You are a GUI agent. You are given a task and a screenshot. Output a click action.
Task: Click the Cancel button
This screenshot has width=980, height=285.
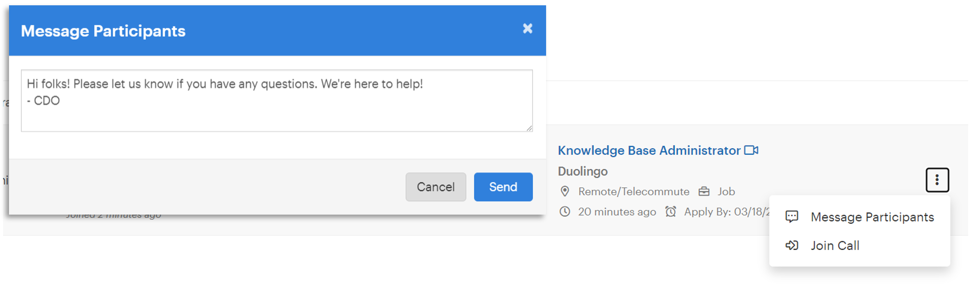coord(435,187)
